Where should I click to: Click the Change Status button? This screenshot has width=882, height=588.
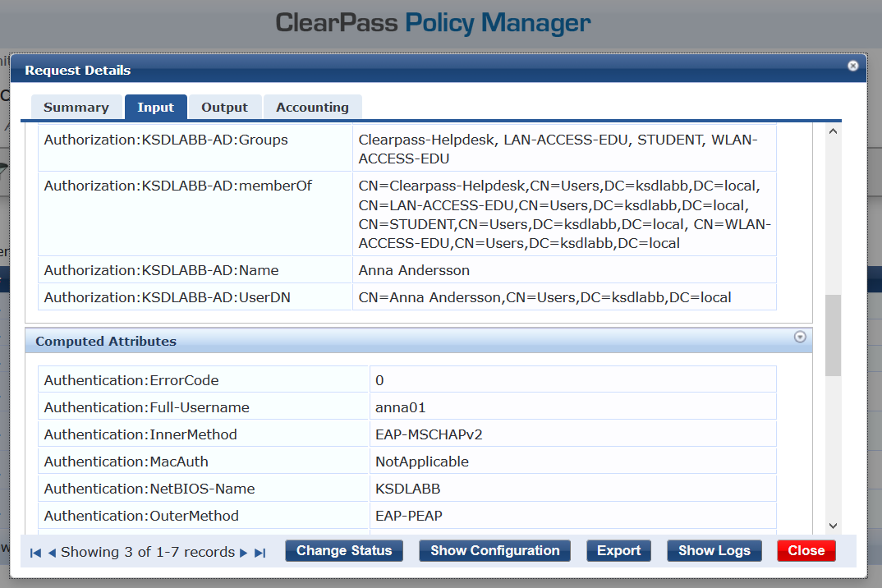coord(344,551)
